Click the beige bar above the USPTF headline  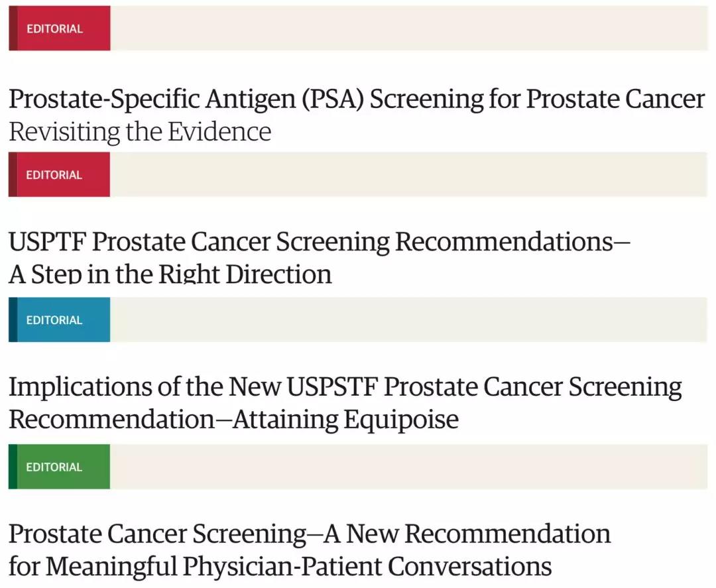pos(408,175)
